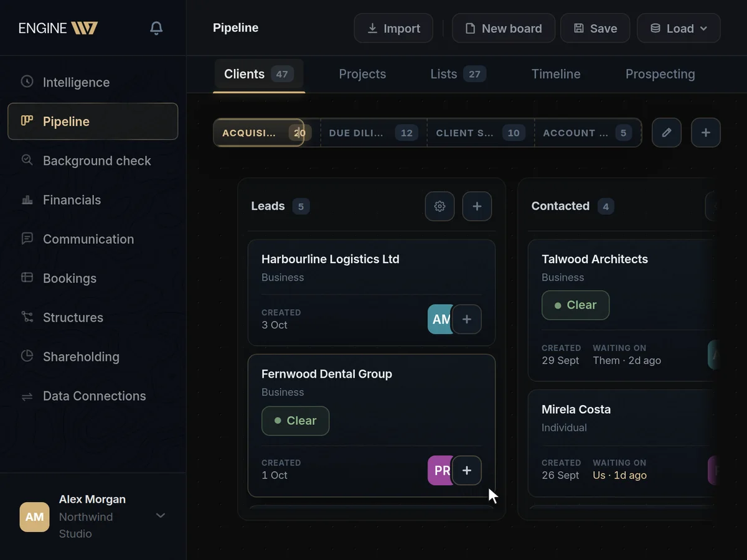Open Structures in sidebar
The width and height of the screenshot is (747, 560).
click(x=93, y=317)
